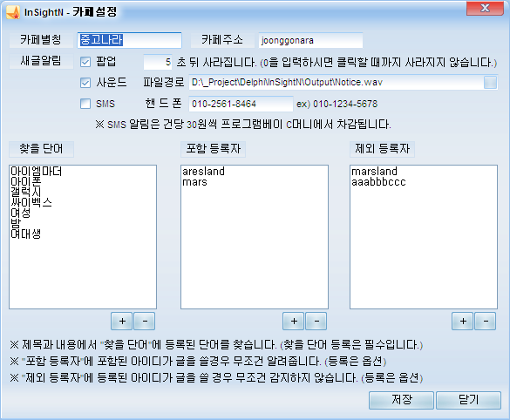The image size is (510, 420).
Task: Toggle the 사운드 sound checkbox
Action: 85,83
